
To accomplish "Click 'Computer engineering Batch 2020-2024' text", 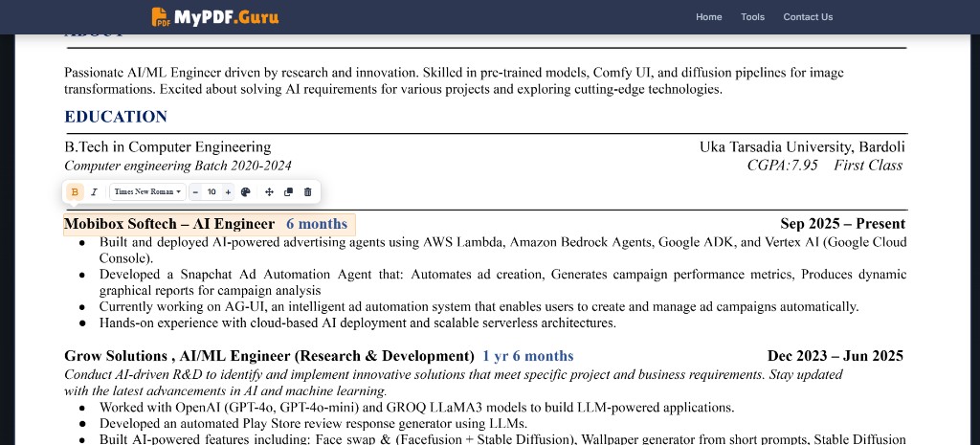I will (x=177, y=166).
